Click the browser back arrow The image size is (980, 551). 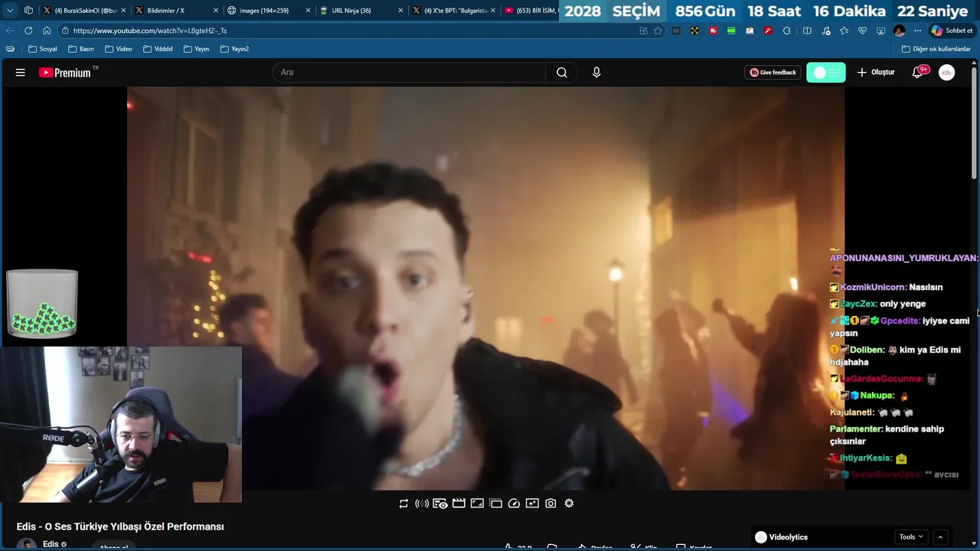pos(10,31)
